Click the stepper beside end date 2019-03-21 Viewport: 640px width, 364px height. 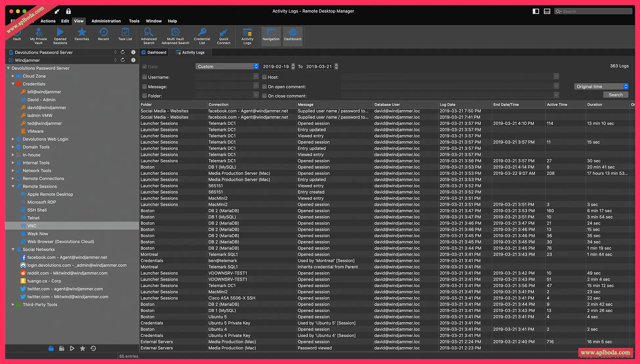click(x=336, y=67)
